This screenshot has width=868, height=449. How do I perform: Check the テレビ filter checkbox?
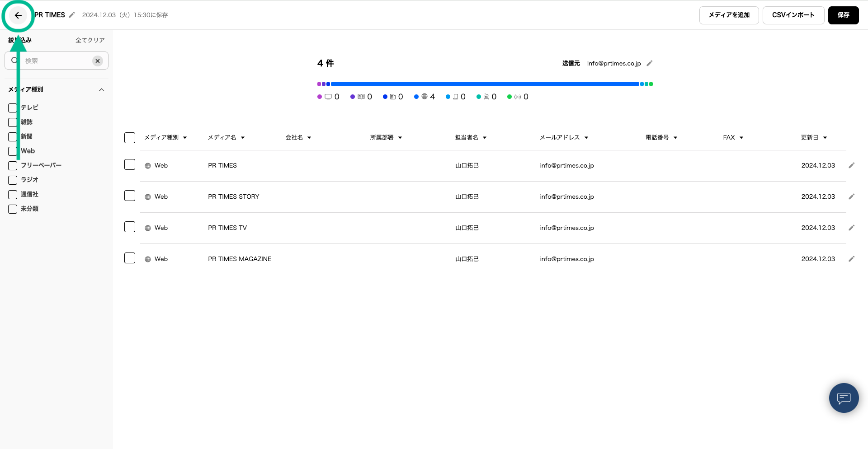click(x=13, y=108)
